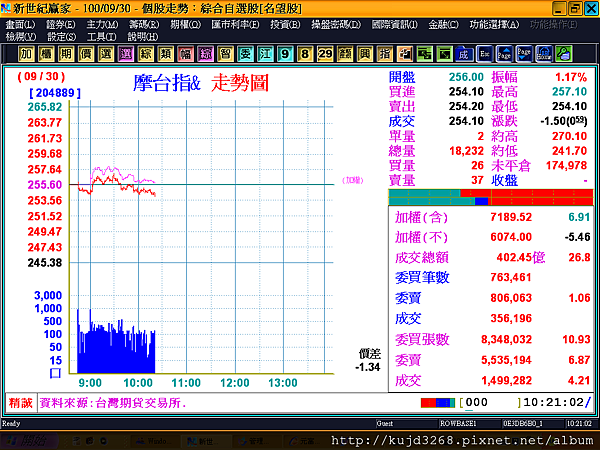The width and height of the screenshot is (600, 450).
Task: Click the 摩台指& chart title
Action: 167,83
